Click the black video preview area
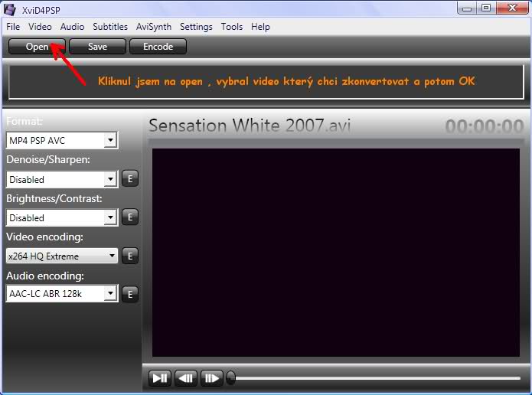The width and height of the screenshot is (532, 395). (x=335, y=252)
